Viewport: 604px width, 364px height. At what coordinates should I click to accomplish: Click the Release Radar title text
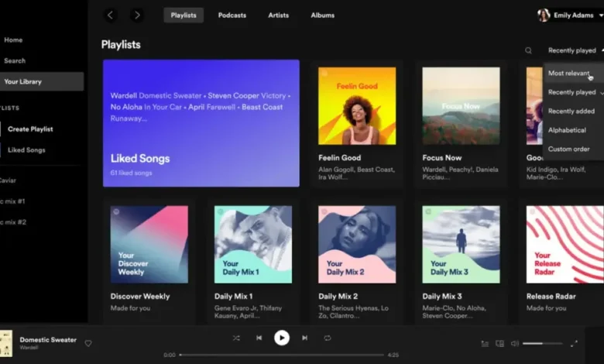(551, 296)
